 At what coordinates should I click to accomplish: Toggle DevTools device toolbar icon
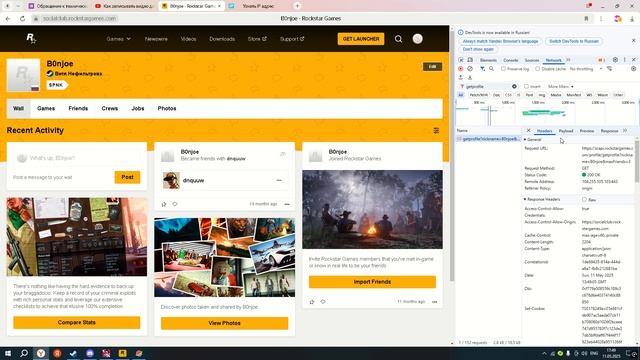470,60
